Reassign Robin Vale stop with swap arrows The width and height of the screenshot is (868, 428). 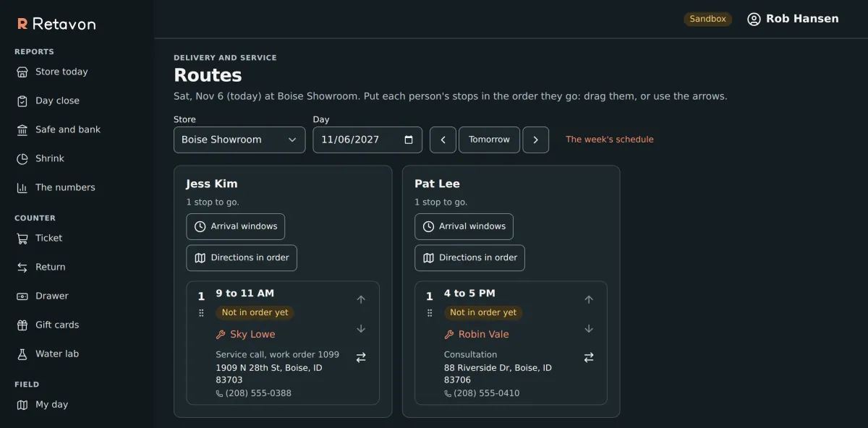pos(589,357)
